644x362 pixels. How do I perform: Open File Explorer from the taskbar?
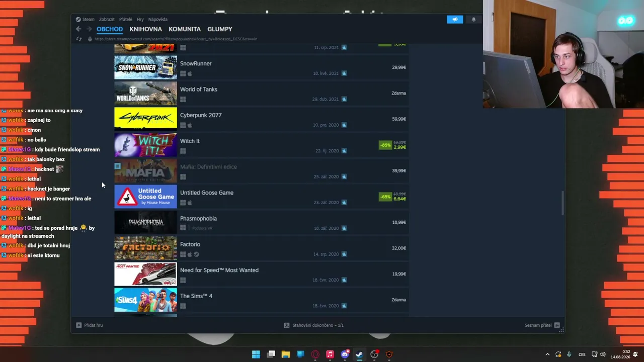tap(286, 354)
